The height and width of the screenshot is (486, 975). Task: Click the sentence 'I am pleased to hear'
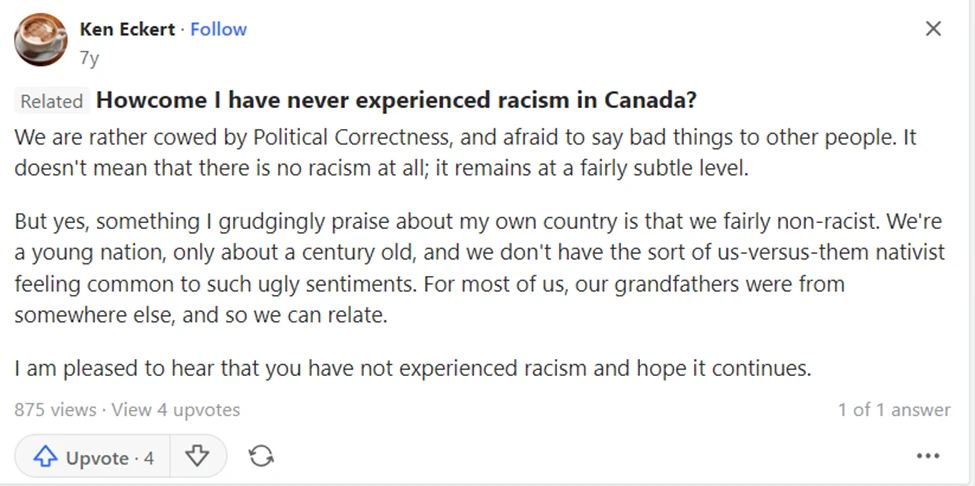pyautogui.click(x=413, y=369)
